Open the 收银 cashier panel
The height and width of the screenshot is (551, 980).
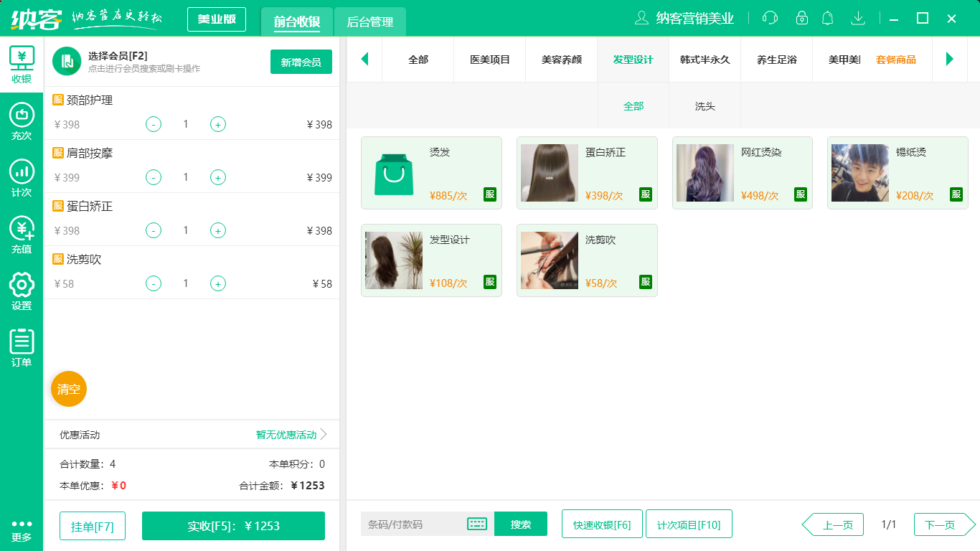click(22, 61)
